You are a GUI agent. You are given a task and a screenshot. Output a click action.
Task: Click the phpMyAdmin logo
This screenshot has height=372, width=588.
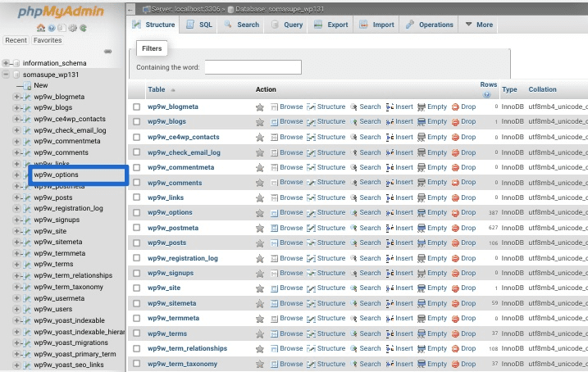pos(61,11)
